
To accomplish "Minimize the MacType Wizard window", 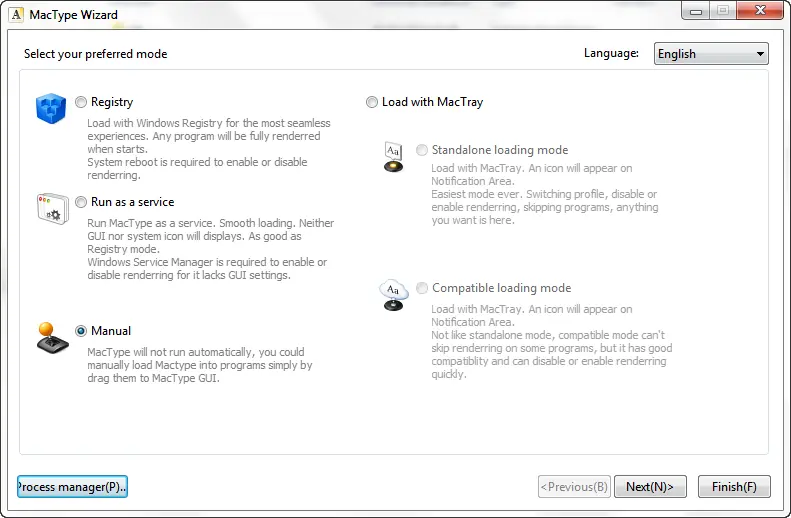I will pos(696,10).
